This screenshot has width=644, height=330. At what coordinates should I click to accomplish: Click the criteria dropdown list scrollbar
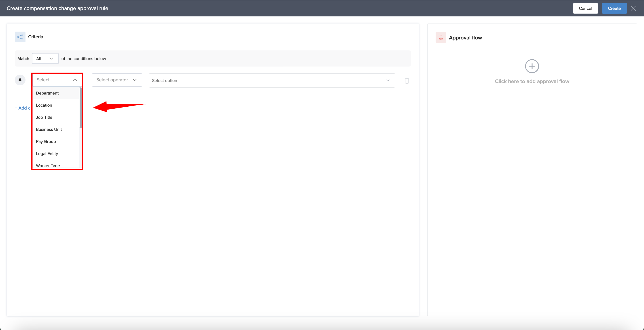click(x=80, y=108)
